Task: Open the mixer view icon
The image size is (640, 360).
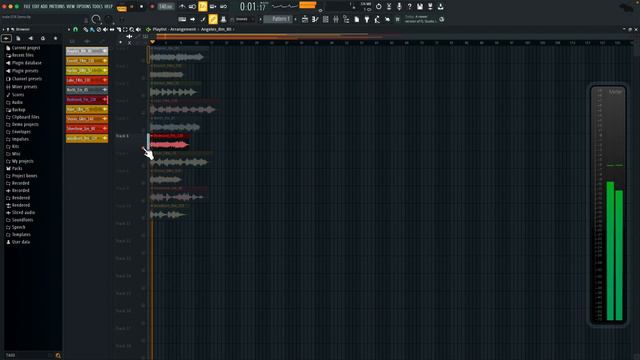Action: [336, 19]
